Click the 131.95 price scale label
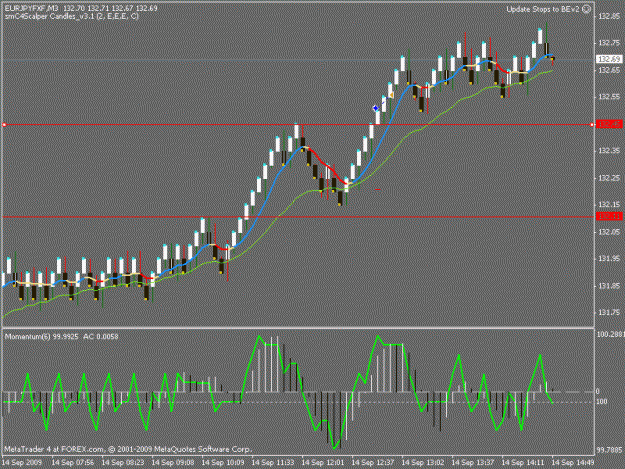The width and height of the screenshot is (625, 469). [609, 259]
